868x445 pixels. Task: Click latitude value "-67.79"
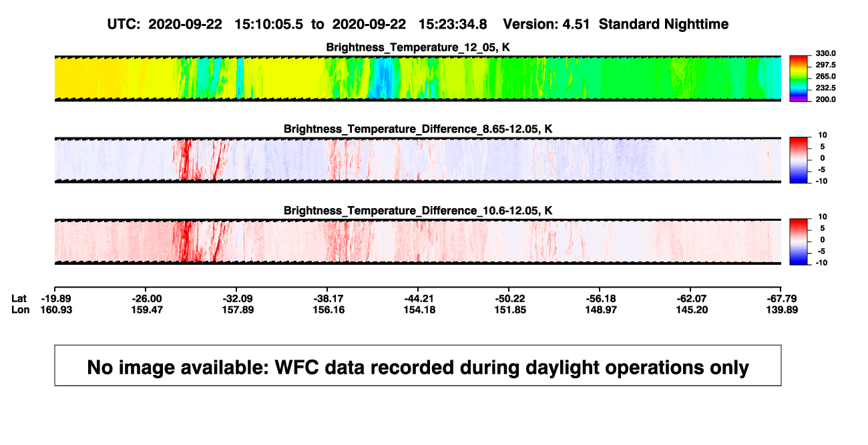782,298
